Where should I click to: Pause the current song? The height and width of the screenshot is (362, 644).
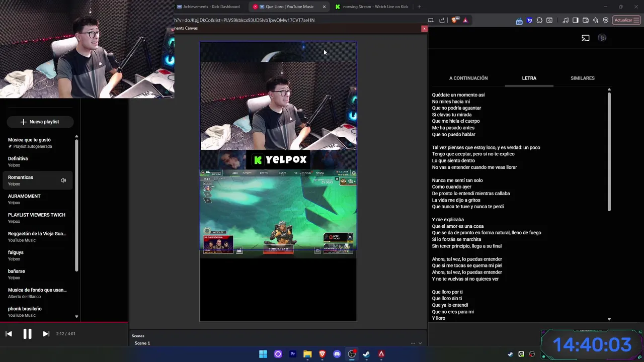27,334
